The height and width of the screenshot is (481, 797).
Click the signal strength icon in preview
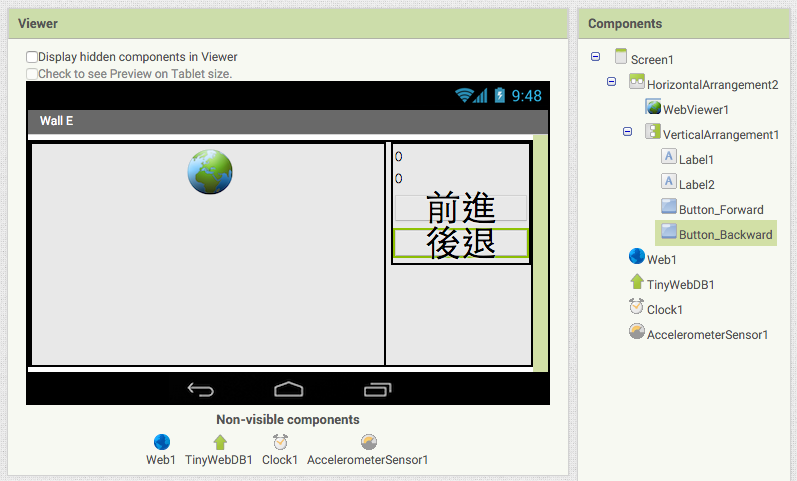(480, 95)
